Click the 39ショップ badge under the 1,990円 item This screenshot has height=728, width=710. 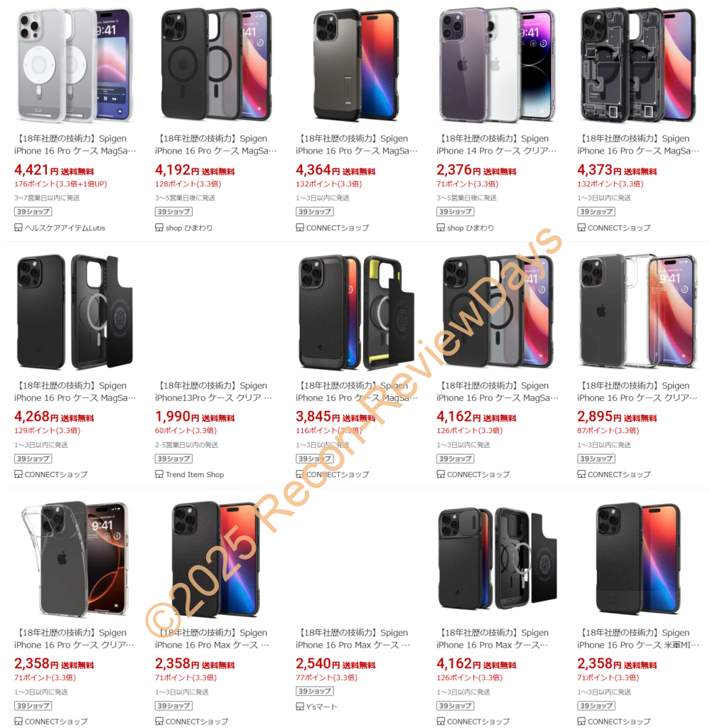click(173, 459)
